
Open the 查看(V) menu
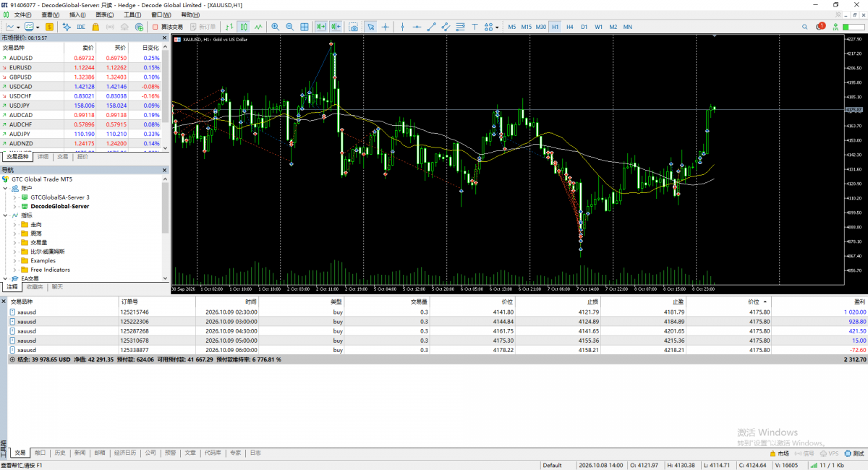point(51,14)
